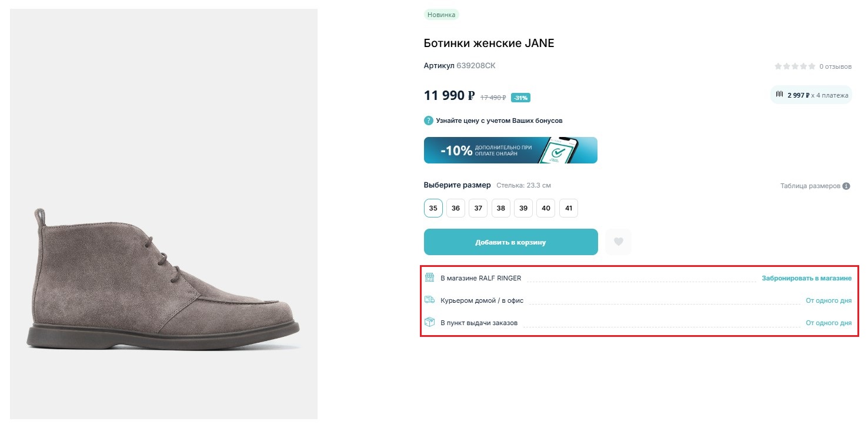Pick size 41
This screenshot has height=428, width=868.
(569, 208)
